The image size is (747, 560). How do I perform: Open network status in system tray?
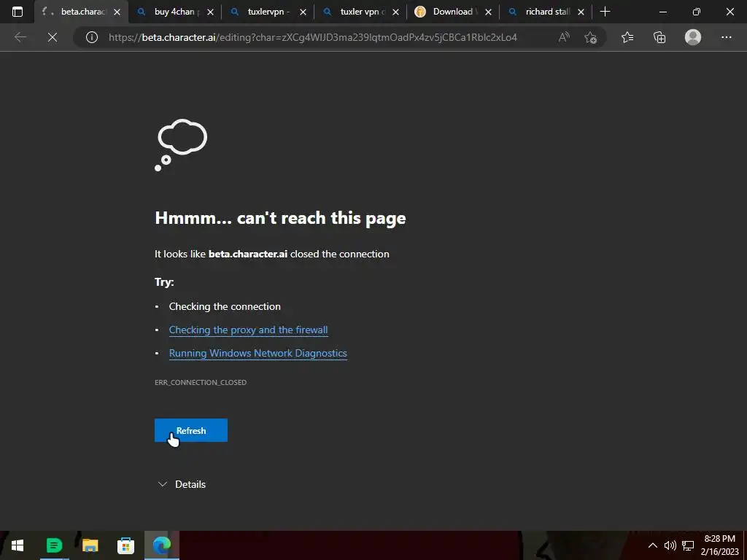[687, 545]
